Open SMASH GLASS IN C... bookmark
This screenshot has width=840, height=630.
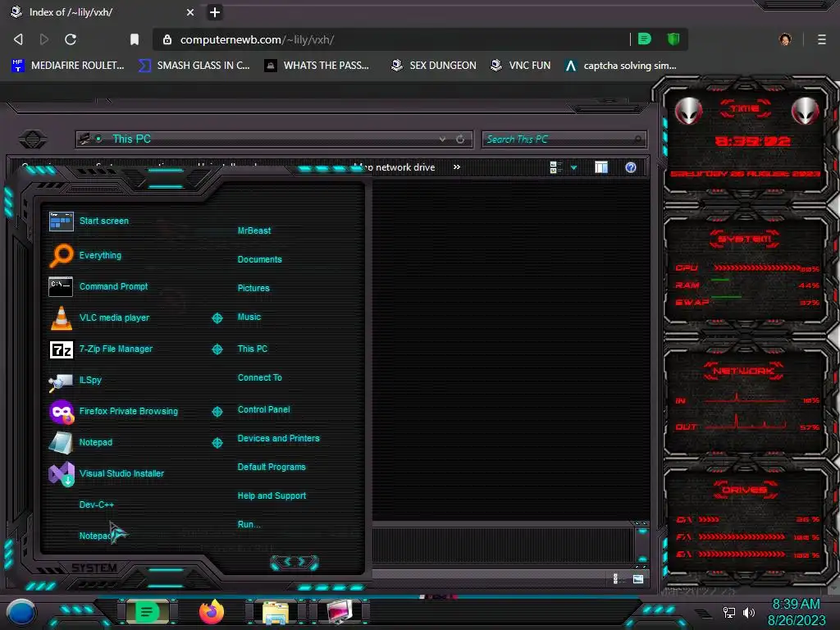point(194,66)
